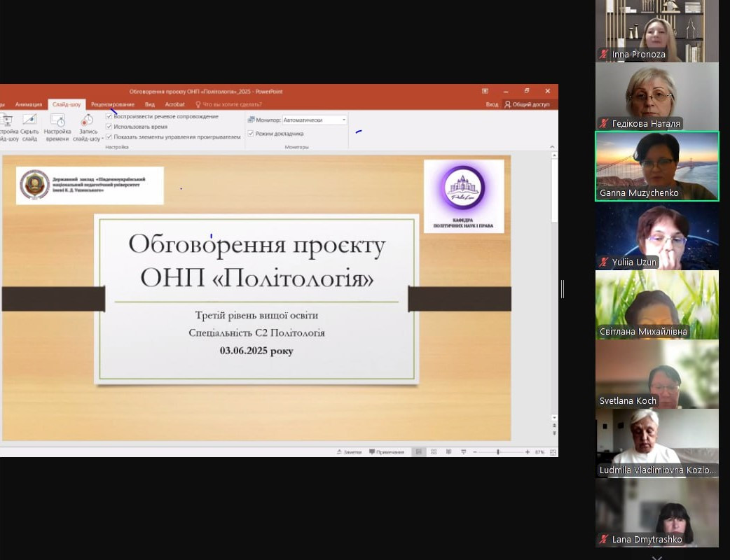The width and height of the screenshot is (730, 560).
Task: Click the zoom slider handle
Action: 498,452
